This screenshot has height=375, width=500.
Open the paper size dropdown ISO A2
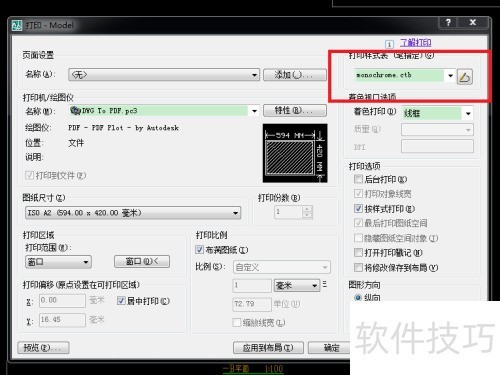click(133, 213)
